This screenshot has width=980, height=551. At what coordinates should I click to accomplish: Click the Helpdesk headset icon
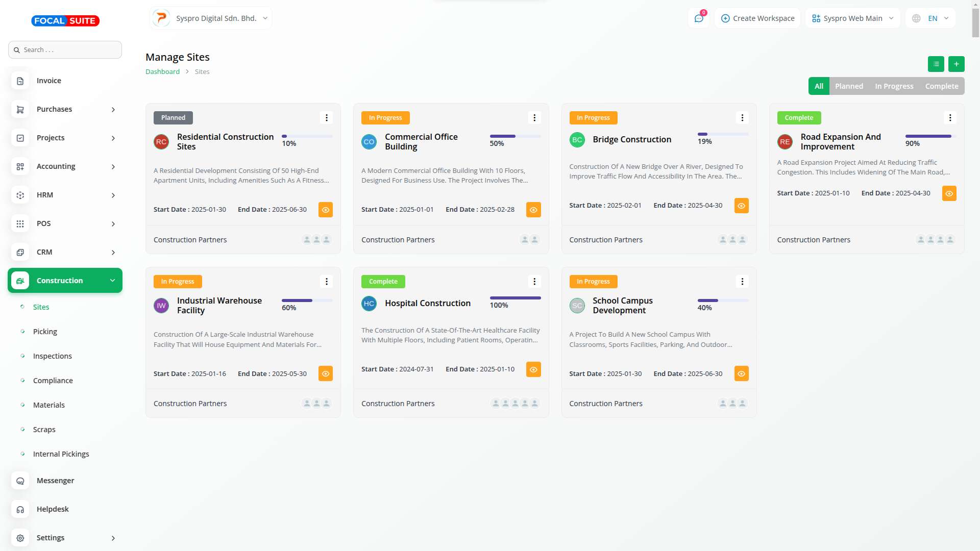[20, 509]
